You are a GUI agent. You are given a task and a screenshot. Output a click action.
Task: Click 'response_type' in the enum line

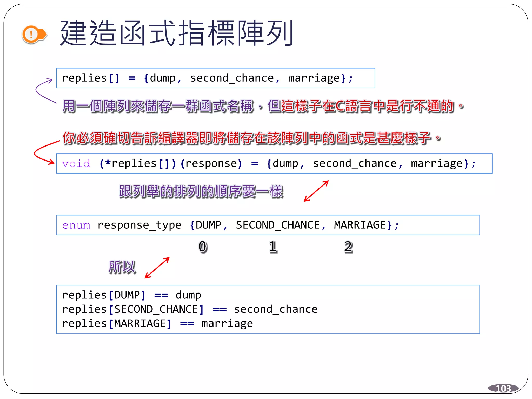139,225
